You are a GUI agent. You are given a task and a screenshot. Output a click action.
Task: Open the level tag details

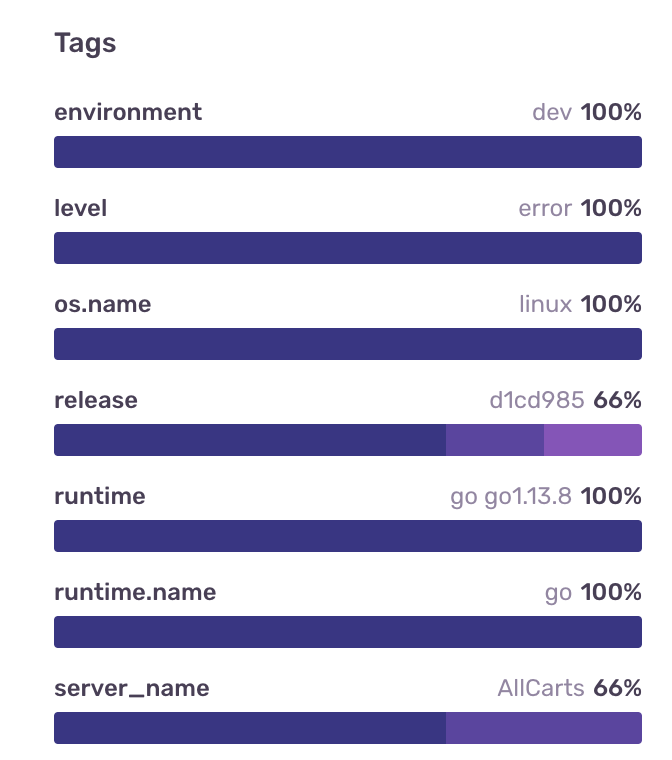pyautogui.click(x=80, y=208)
